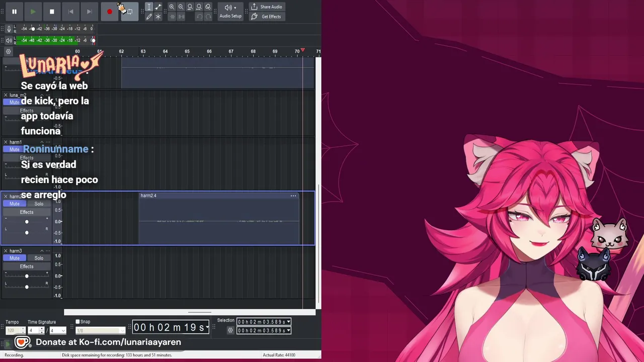
Task: Open selection start time format dropdown
Action: tap(288, 322)
